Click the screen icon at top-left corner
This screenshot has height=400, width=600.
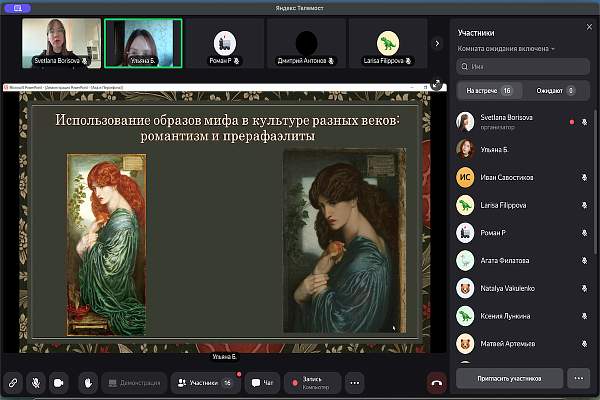point(17,8)
